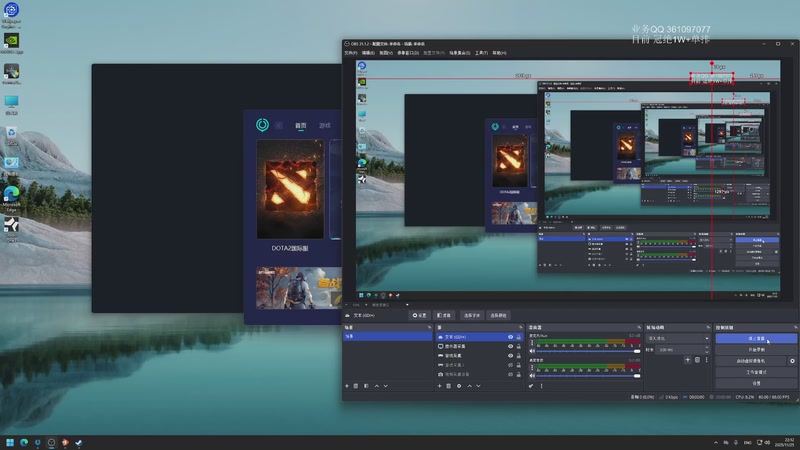Open filters for selected source via 滤镜
This screenshot has height=450, width=800.
(x=444, y=315)
